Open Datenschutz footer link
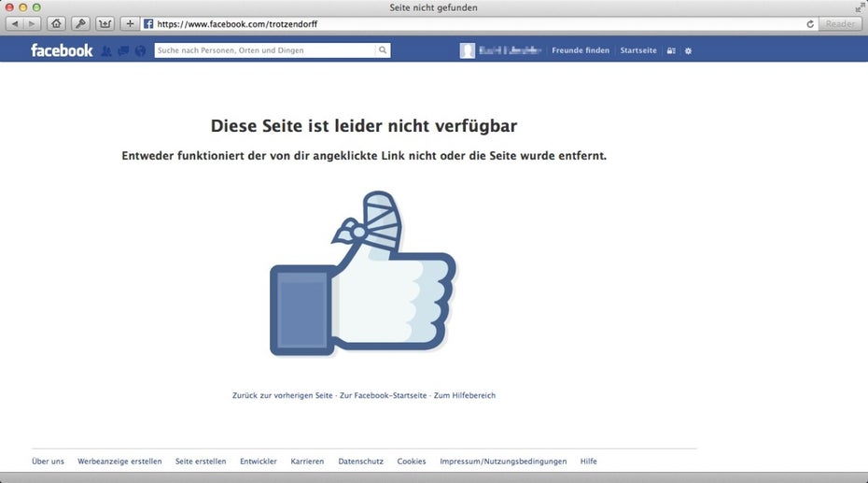Image resolution: width=868 pixels, height=483 pixels. [361, 462]
